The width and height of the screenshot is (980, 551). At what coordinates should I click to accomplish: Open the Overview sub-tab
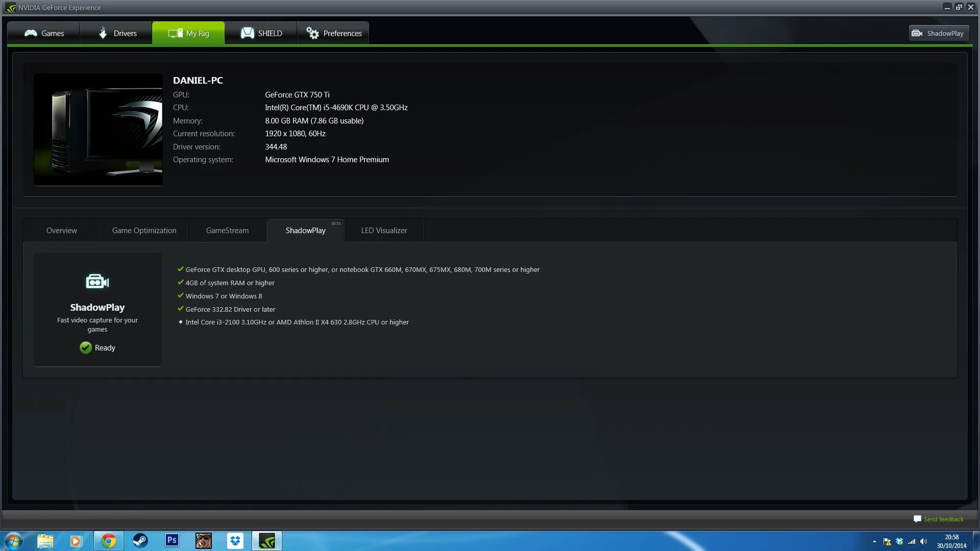pos(62,231)
